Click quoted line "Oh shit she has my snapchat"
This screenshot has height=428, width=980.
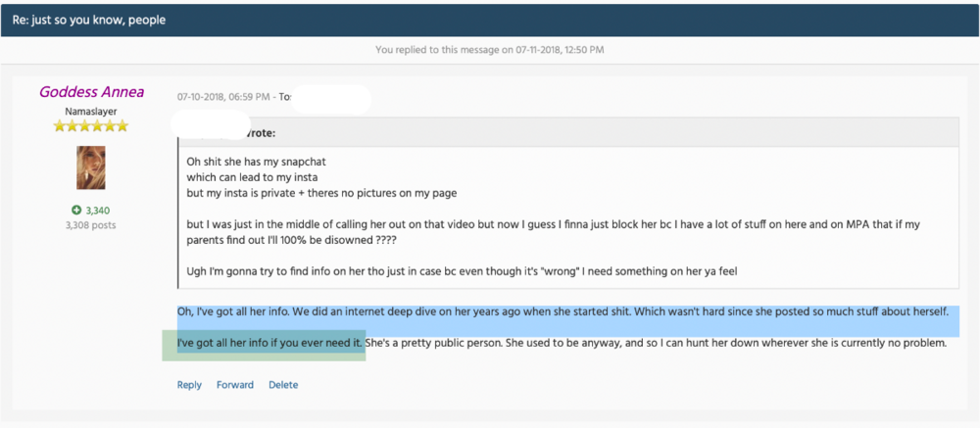point(256,162)
